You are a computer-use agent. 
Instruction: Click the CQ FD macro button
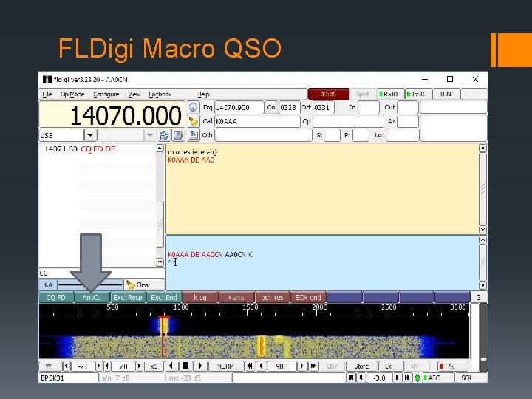tap(56, 297)
